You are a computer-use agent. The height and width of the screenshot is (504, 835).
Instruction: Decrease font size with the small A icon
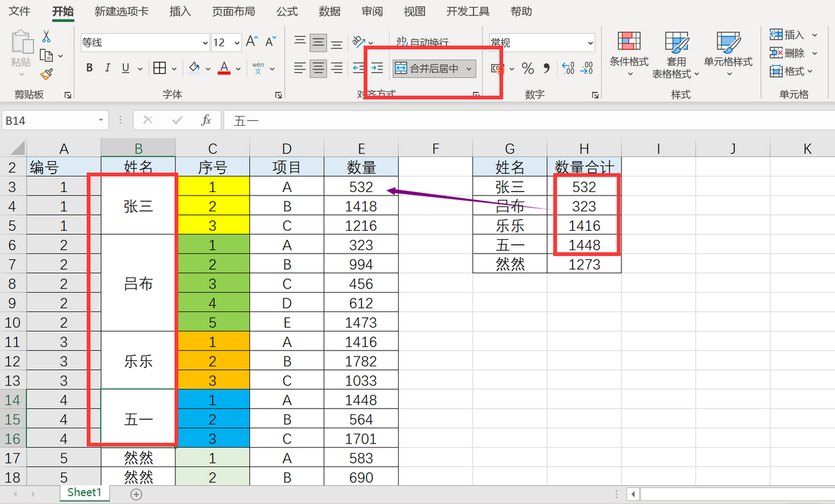pos(270,42)
